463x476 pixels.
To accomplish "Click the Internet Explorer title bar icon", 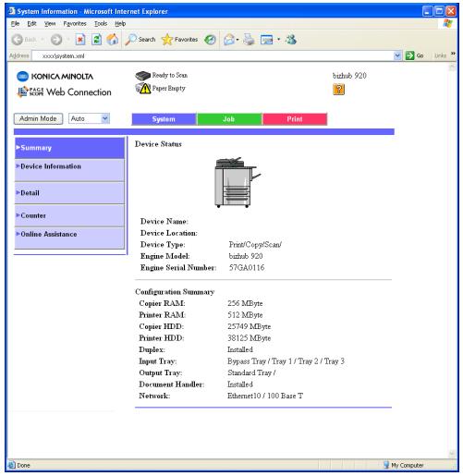I will click(x=12, y=11).
